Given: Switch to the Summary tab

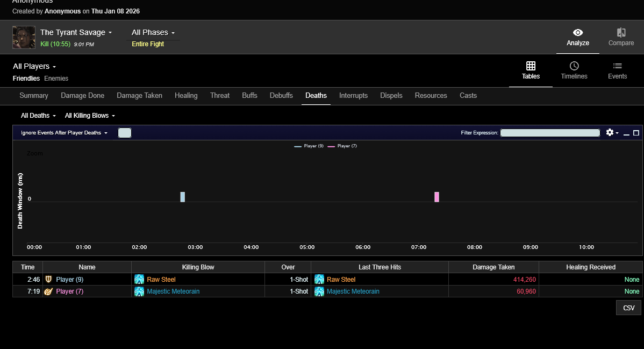Looking at the screenshot, I should (34, 95).
